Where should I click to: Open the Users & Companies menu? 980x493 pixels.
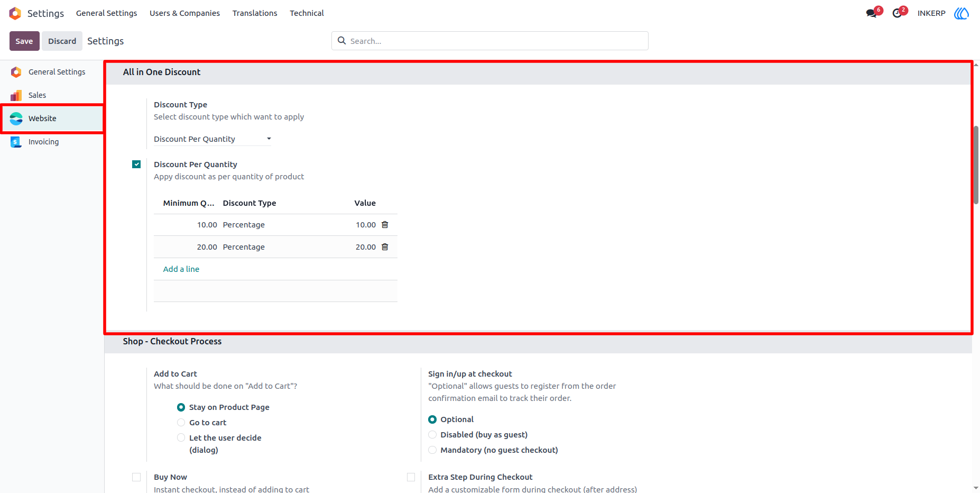184,13
